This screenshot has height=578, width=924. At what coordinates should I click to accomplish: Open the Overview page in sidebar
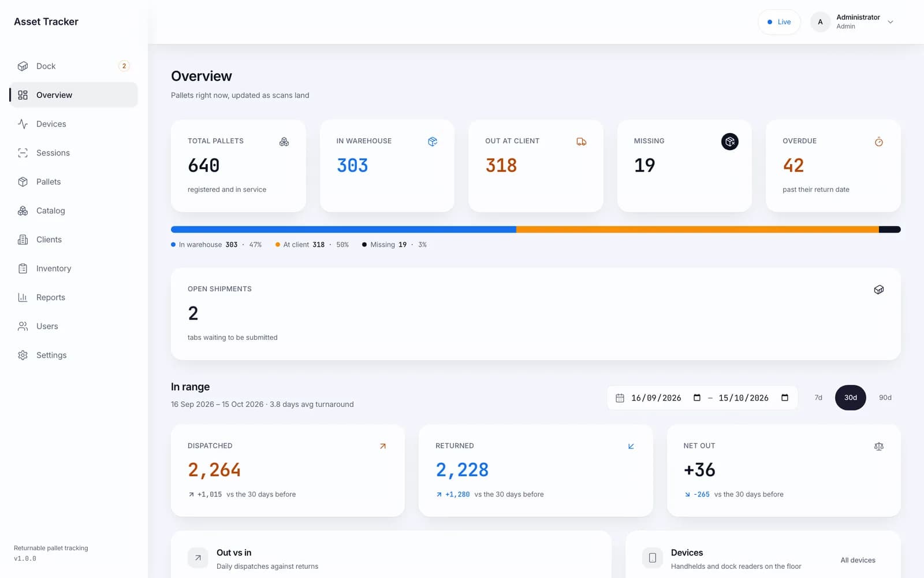tap(74, 95)
